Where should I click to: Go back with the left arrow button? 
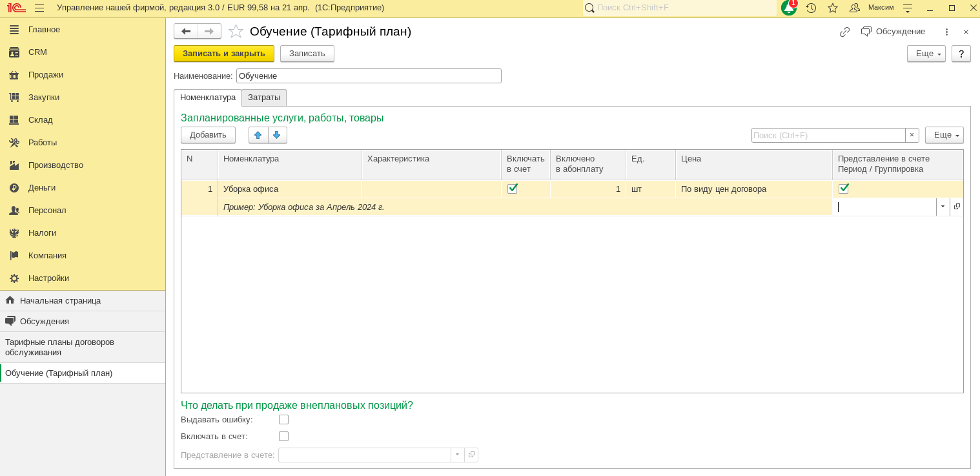(x=186, y=31)
